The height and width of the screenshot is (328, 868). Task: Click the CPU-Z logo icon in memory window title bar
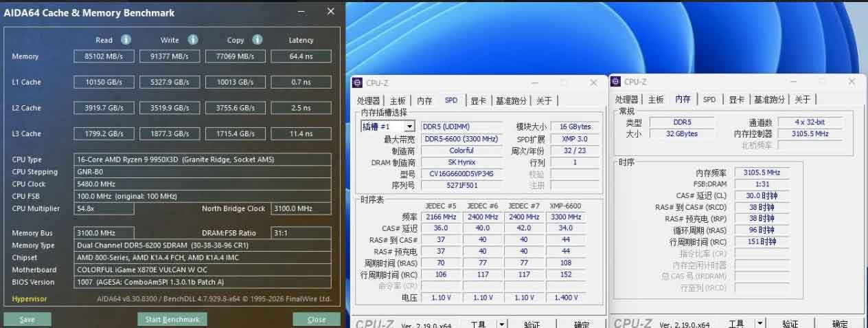point(615,82)
